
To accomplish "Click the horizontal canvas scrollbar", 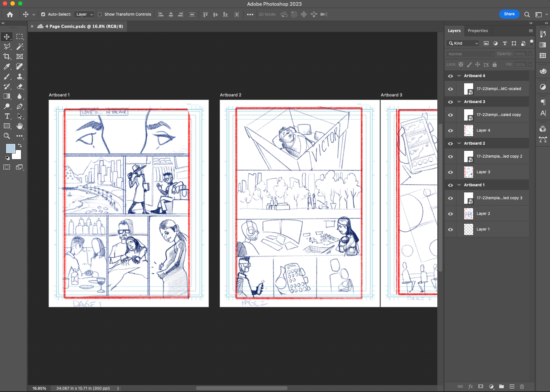I will pos(242,388).
